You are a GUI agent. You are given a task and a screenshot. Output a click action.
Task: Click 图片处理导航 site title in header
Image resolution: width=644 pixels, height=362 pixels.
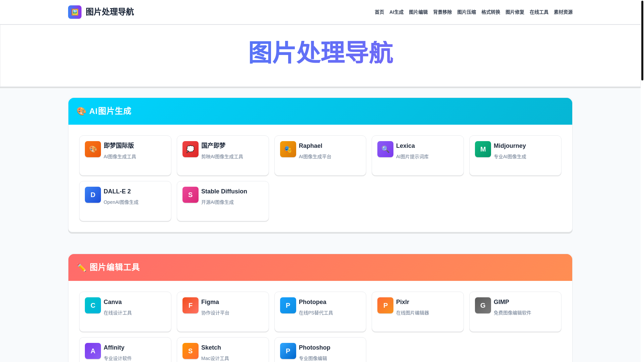pyautogui.click(x=110, y=12)
